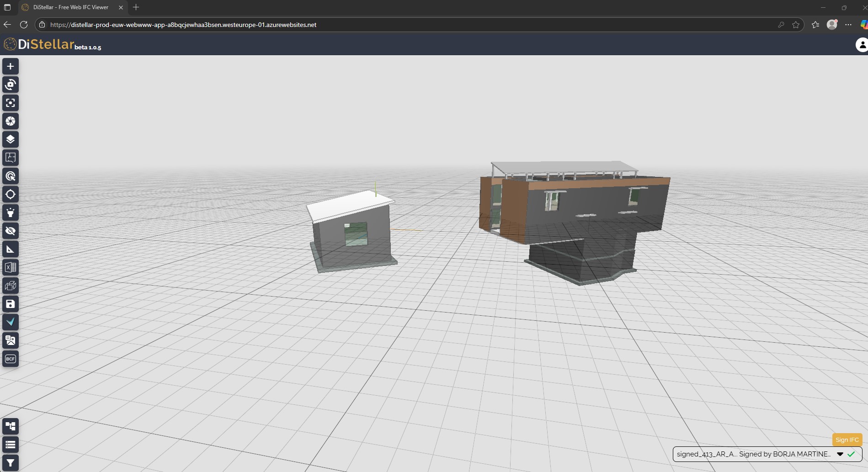Toggle the 3D boxes wireframe view button
Screen dimensions: 868x472
click(11, 286)
